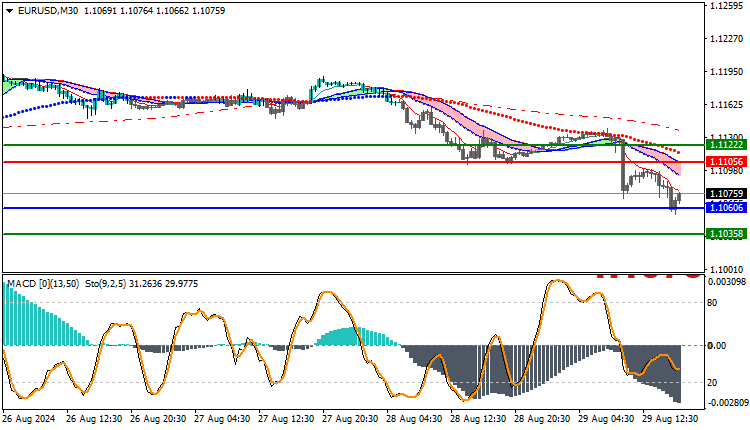Open the chart menu arrow beside EURUSD,M30

(10, 11)
